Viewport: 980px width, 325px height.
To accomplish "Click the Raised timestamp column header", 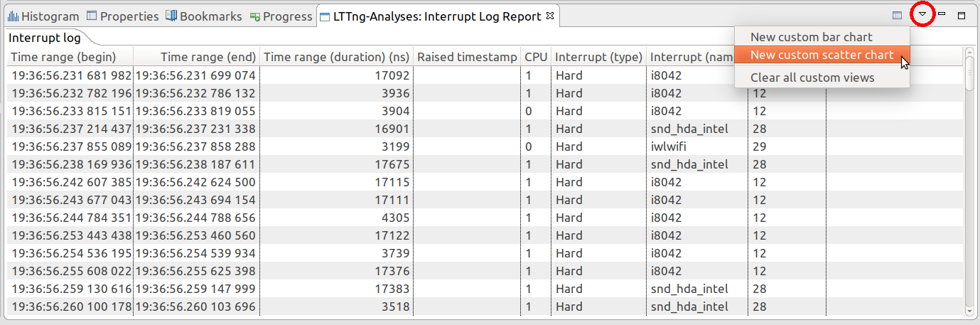I will click(467, 57).
